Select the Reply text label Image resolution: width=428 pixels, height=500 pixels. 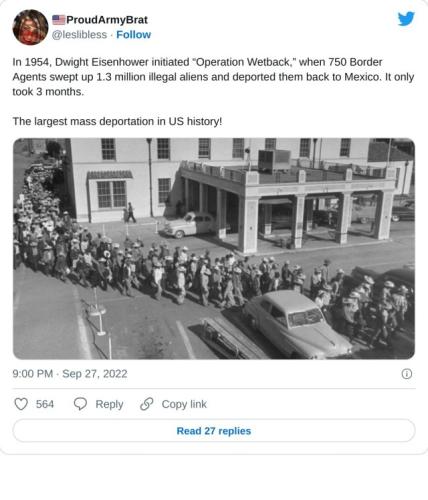(109, 404)
